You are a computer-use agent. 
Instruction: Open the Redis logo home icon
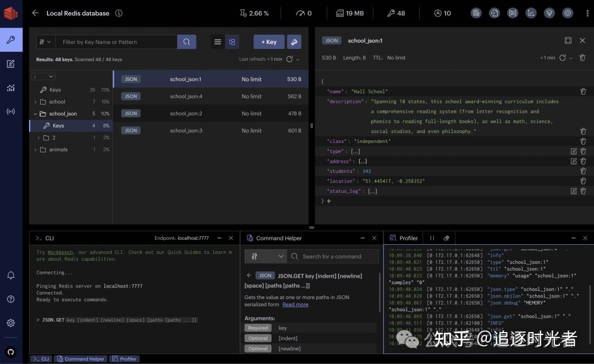click(10, 13)
